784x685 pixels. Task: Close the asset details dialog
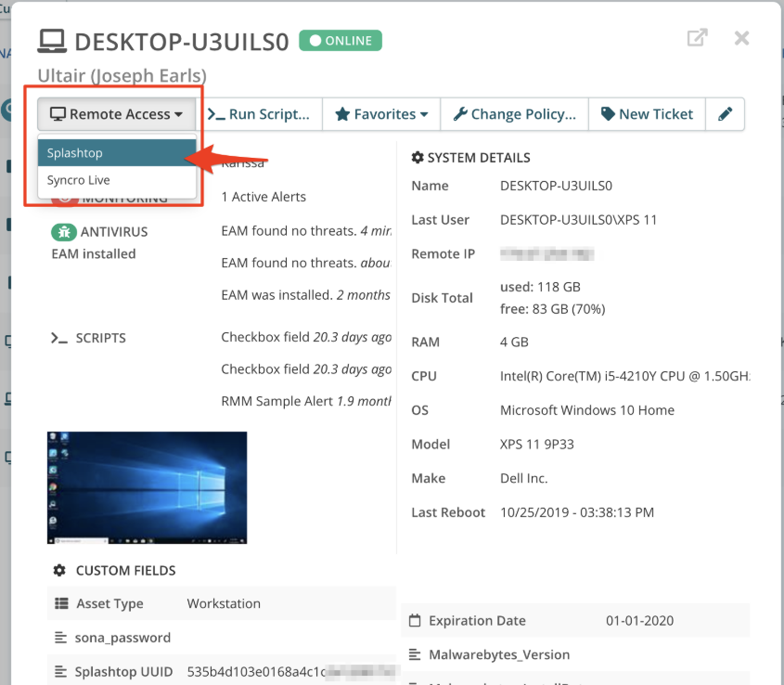coord(741,38)
